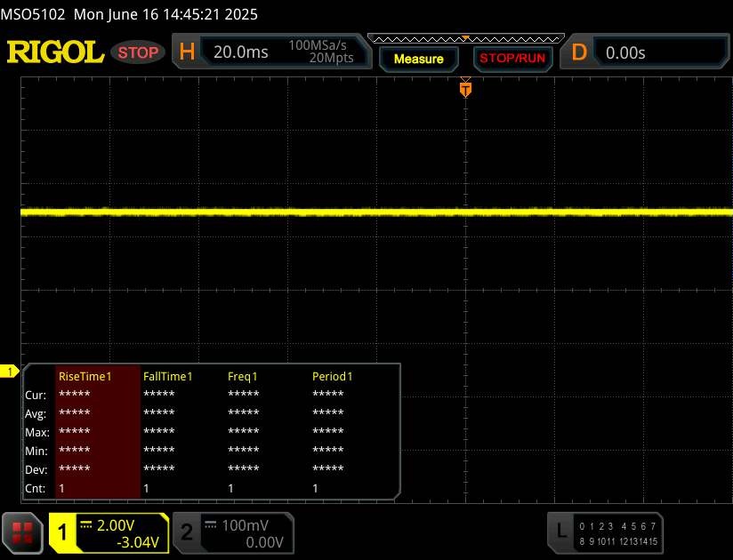
Task: Click the RiseTime1 Cur value
Action: click(x=75, y=395)
